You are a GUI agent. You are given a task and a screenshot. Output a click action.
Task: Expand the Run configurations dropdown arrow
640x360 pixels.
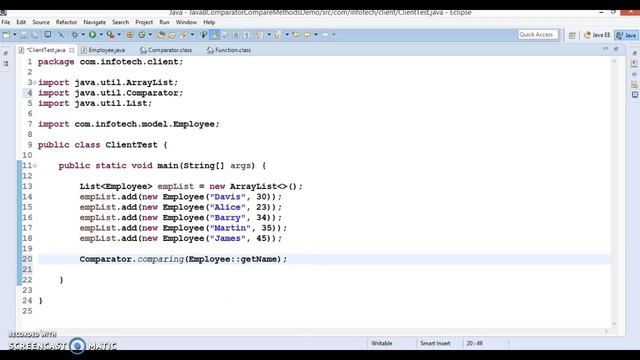101,35
